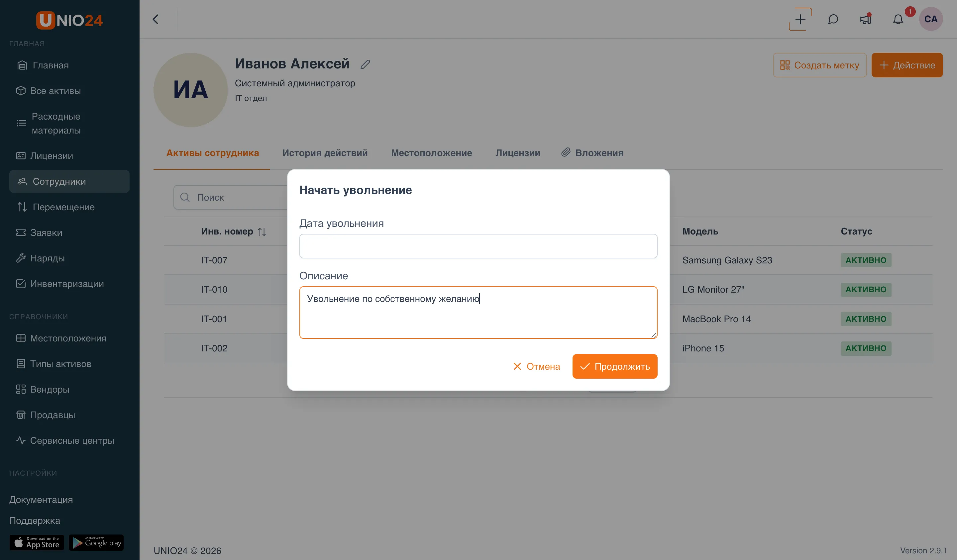Click the UNIO24 logo

pyautogui.click(x=69, y=20)
